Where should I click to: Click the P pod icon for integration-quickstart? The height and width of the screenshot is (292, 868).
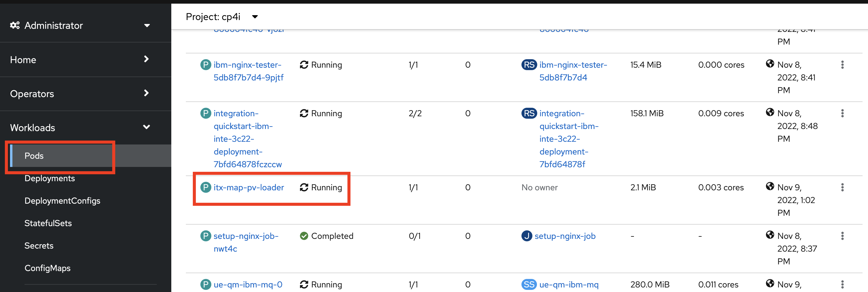[206, 113]
